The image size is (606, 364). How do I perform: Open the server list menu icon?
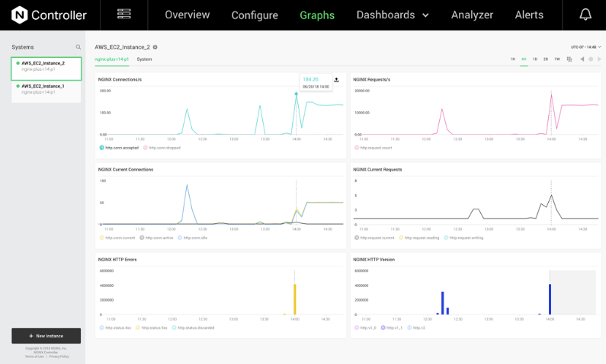coord(124,14)
